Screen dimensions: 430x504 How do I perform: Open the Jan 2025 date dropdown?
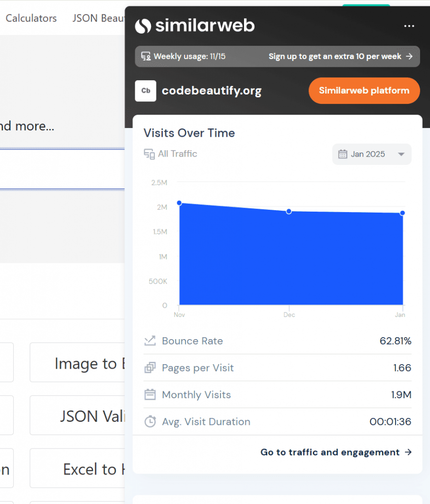pos(372,155)
